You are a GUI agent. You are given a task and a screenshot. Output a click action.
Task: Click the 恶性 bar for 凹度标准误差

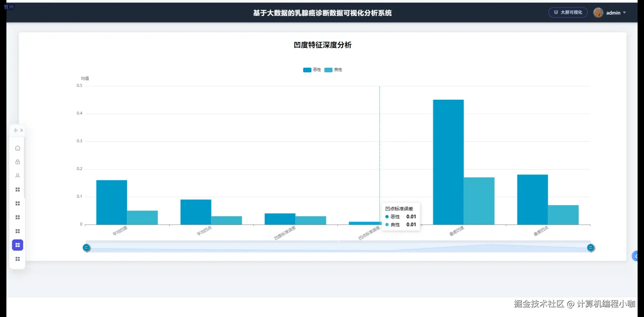(x=280, y=219)
